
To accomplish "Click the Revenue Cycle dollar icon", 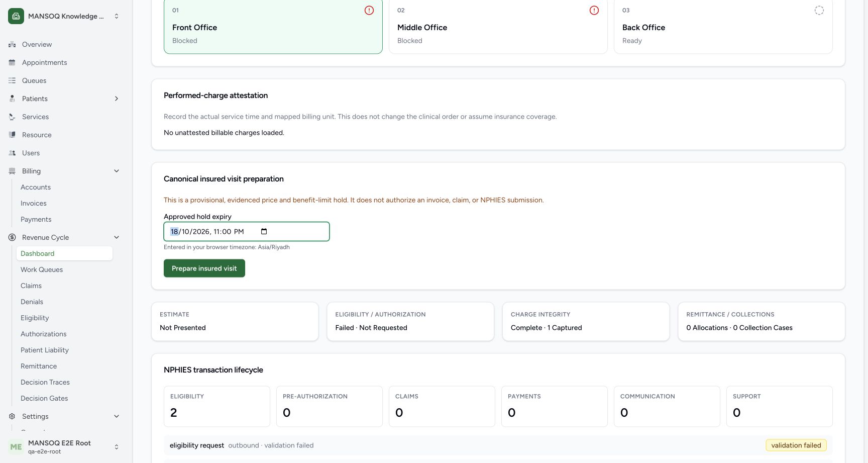I will (12, 237).
